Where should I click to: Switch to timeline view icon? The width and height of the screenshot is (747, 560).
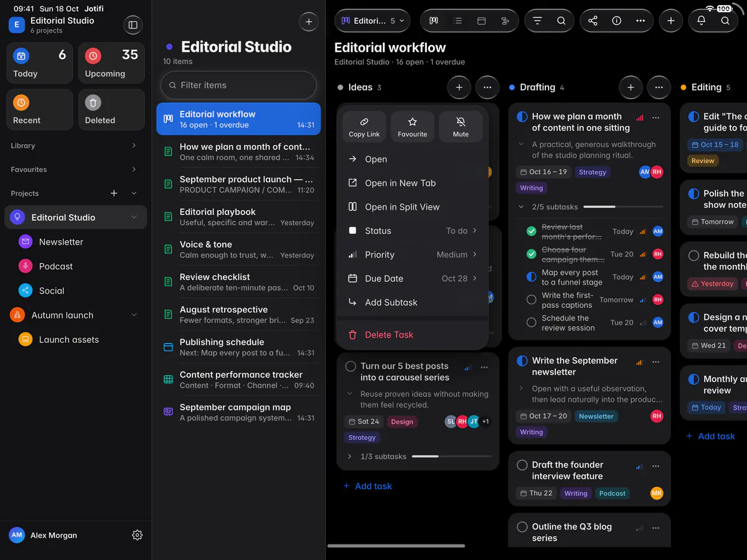[x=505, y=21]
